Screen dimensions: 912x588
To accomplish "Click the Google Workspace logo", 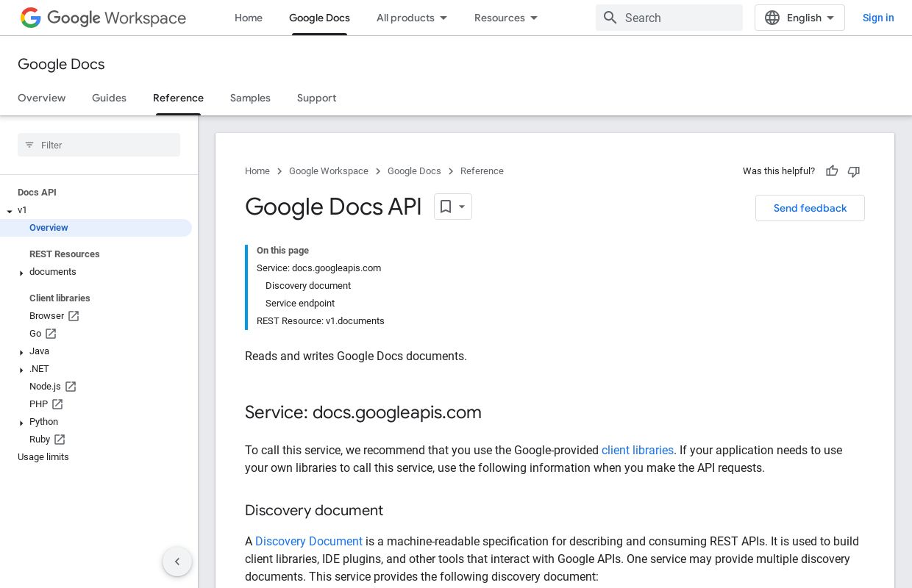I will coord(103,18).
